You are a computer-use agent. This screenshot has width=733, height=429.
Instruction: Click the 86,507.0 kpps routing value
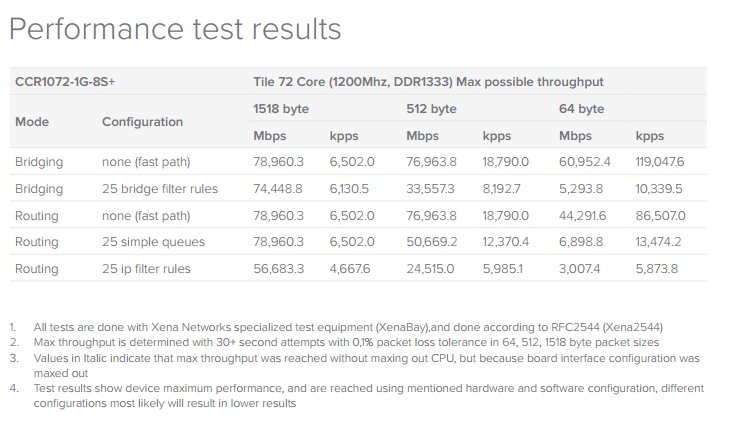(x=660, y=215)
